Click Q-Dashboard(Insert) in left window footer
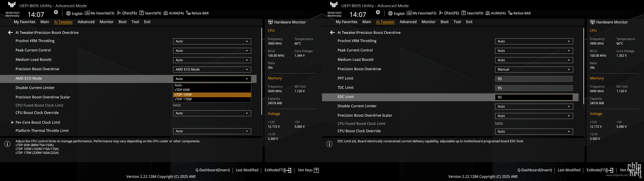The width and height of the screenshot is (644, 181). click(x=212, y=170)
